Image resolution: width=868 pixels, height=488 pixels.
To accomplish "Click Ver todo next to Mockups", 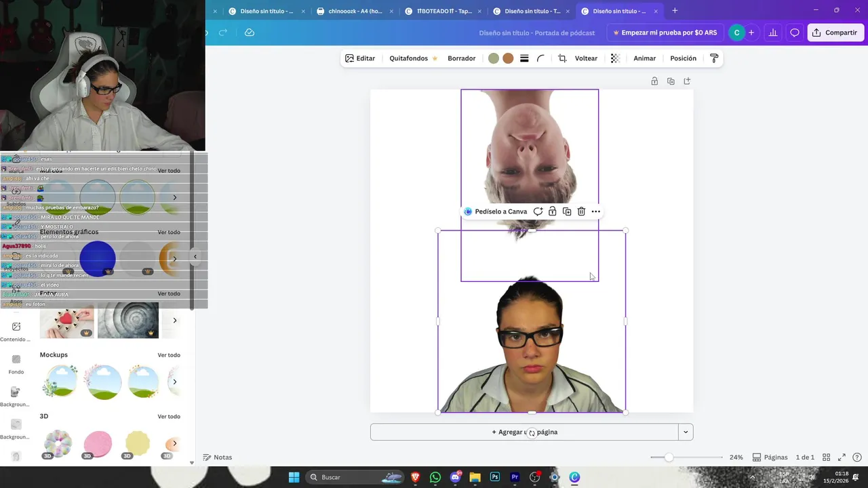I will [x=169, y=355].
